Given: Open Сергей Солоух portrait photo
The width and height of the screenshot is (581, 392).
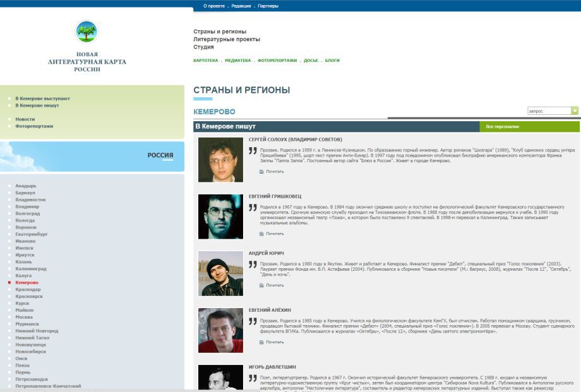Looking at the screenshot, I should (x=220, y=160).
